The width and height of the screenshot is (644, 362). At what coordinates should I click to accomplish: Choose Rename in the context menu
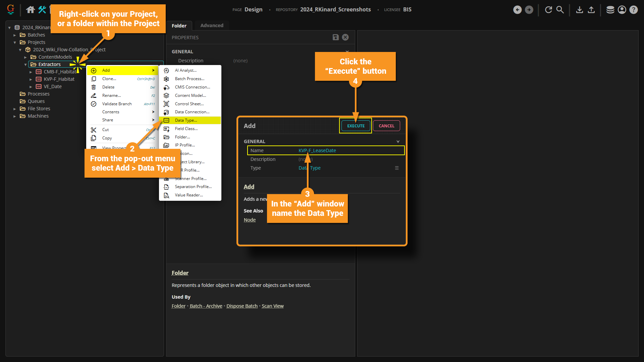111,96
